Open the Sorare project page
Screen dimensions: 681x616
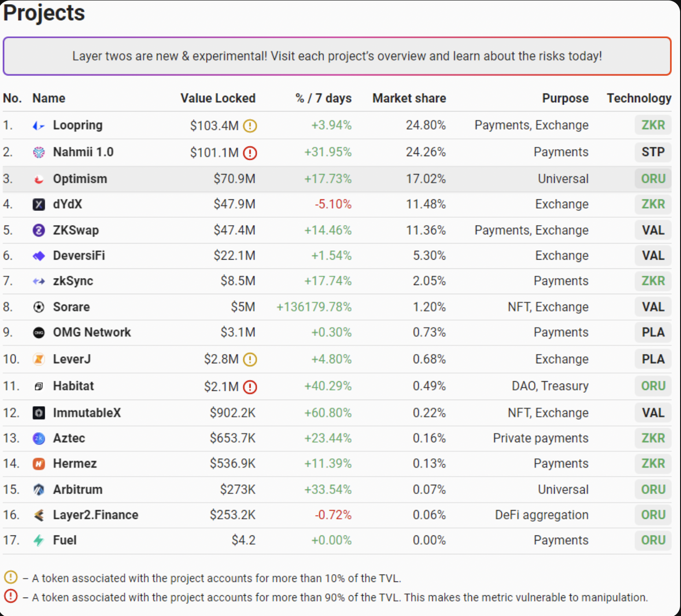click(x=71, y=307)
